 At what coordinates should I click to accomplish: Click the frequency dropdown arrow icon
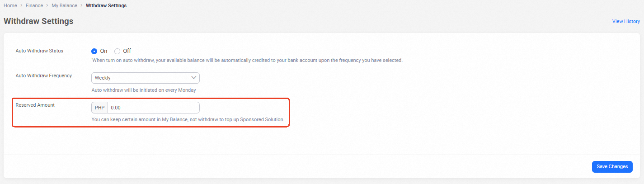[194, 78]
